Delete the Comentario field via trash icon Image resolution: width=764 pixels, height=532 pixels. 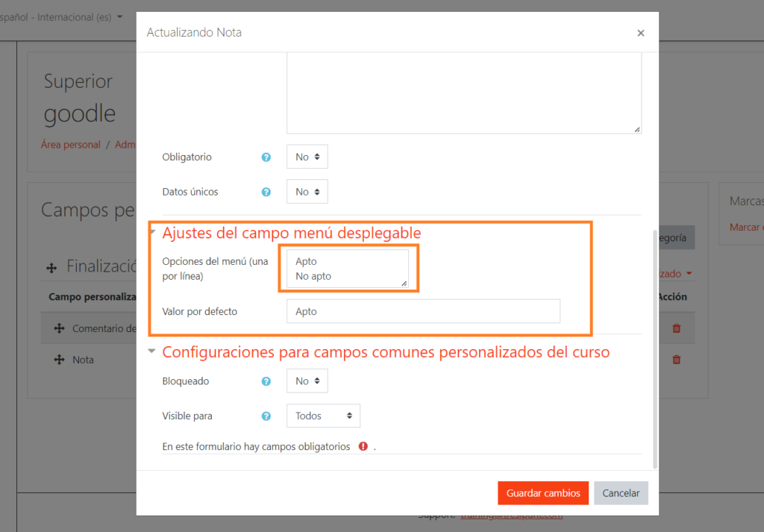pyautogui.click(x=677, y=328)
